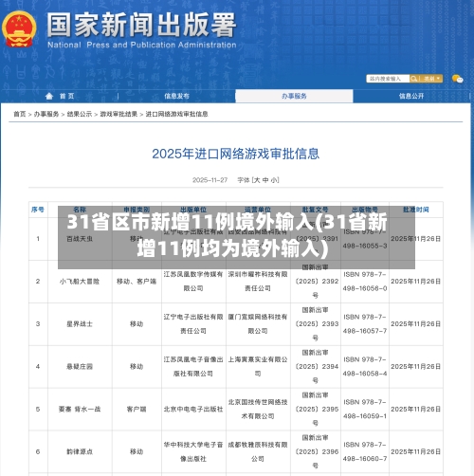The width and height of the screenshot is (474, 476).
Task: Open the 信息公开 tab
Action: [411, 96]
